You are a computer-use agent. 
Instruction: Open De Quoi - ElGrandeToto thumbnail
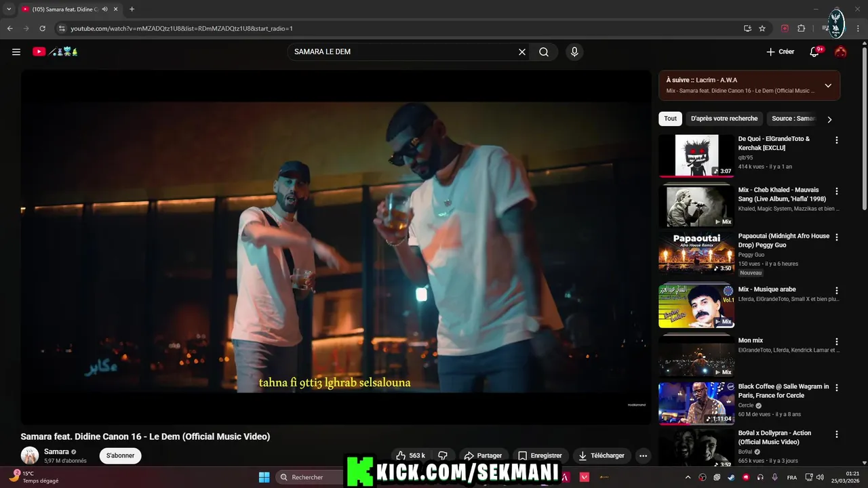pyautogui.click(x=696, y=155)
